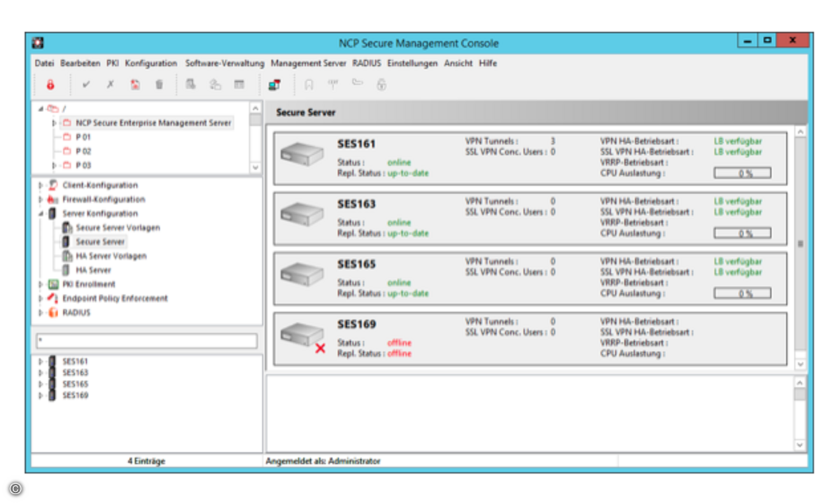Select NCP Secure Enterprise Management Server node
Image resolution: width=840 pixels, height=504 pixels.
(x=153, y=122)
